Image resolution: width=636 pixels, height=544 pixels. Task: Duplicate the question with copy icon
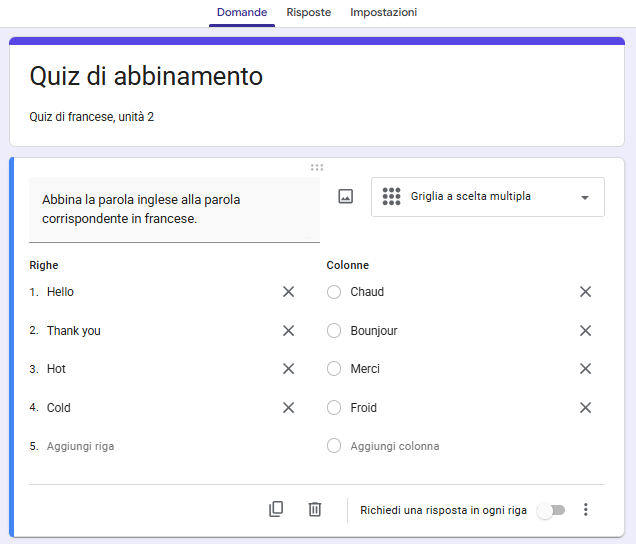click(276, 509)
